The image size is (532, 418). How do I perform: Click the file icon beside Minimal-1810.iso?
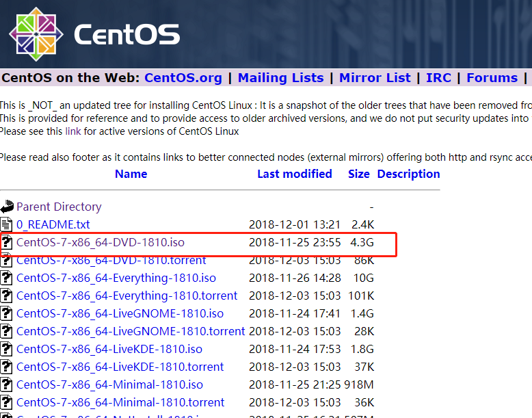click(x=6, y=384)
